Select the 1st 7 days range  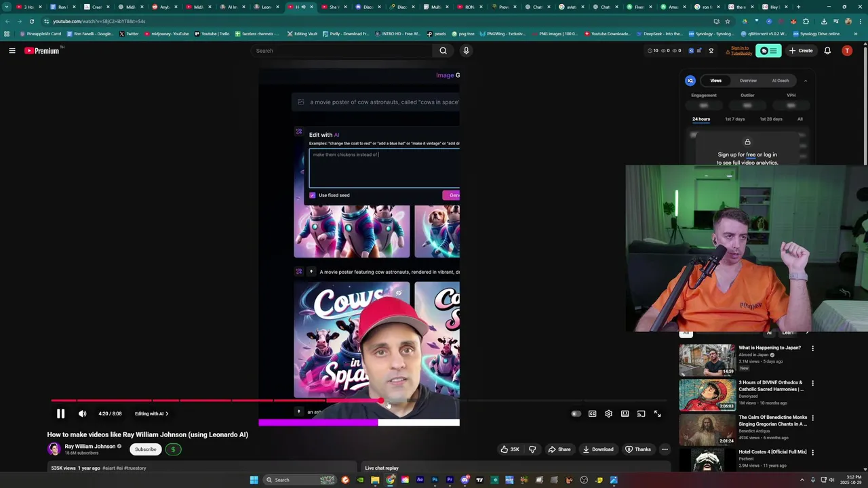coord(734,119)
